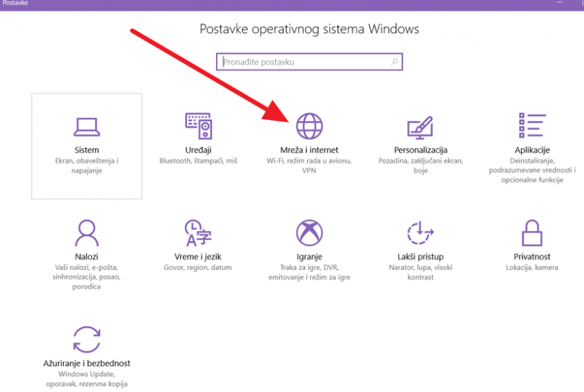Open the Ažuriranje i bezbednost sync icon
The height and width of the screenshot is (392, 584).
[87, 340]
